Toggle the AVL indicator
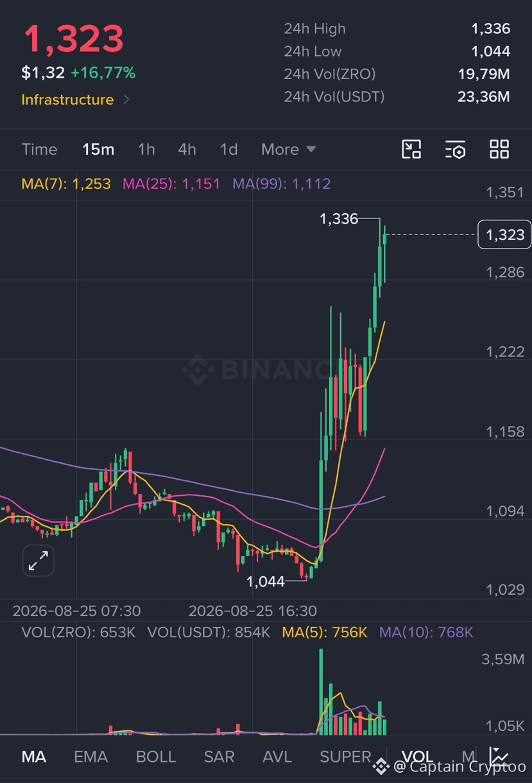This screenshot has width=532, height=783. (x=277, y=757)
